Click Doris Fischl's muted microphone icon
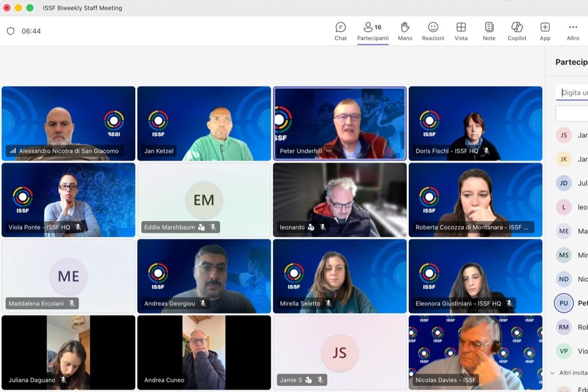The width and height of the screenshot is (588, 392). (x=486, y=151)
